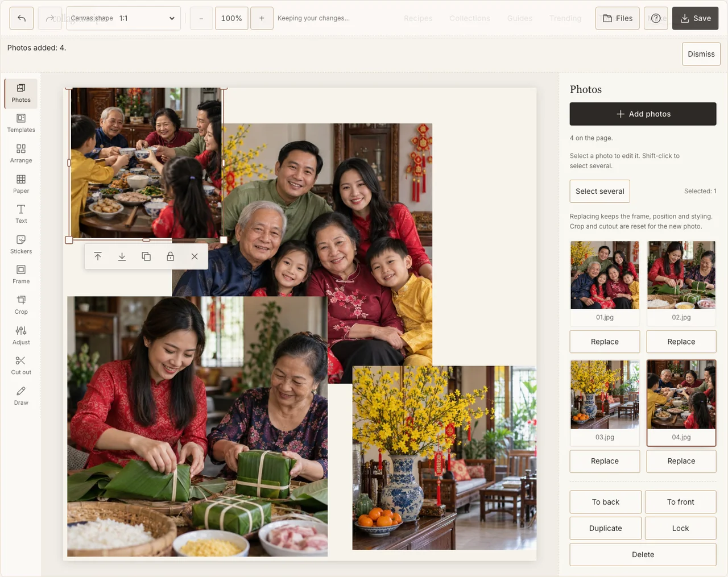Replace the 01.jpg photo
This screenshot has height=577, width=728.
click(605, 342)
